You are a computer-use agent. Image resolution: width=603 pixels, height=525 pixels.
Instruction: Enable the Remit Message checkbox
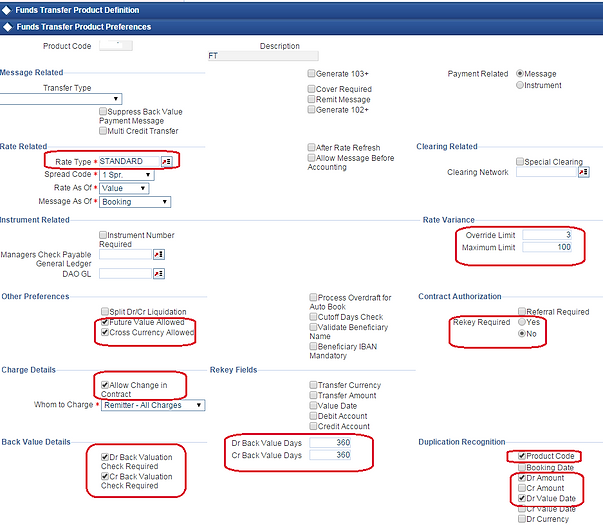[311, 99]
